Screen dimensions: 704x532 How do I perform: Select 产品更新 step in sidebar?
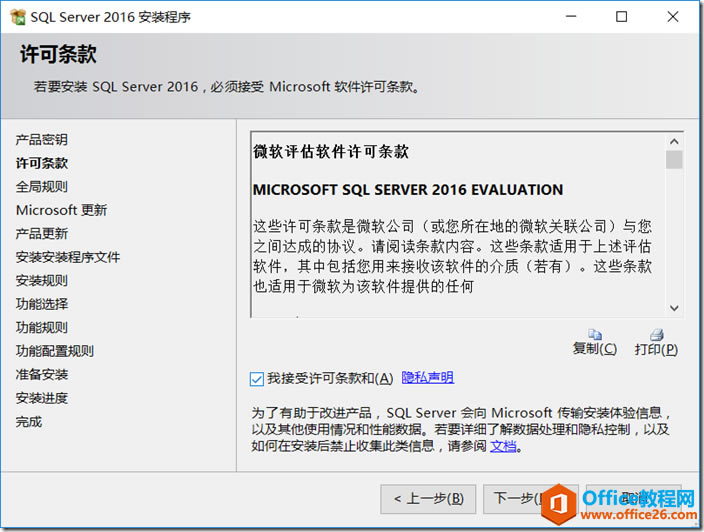[x=42, y=233]
